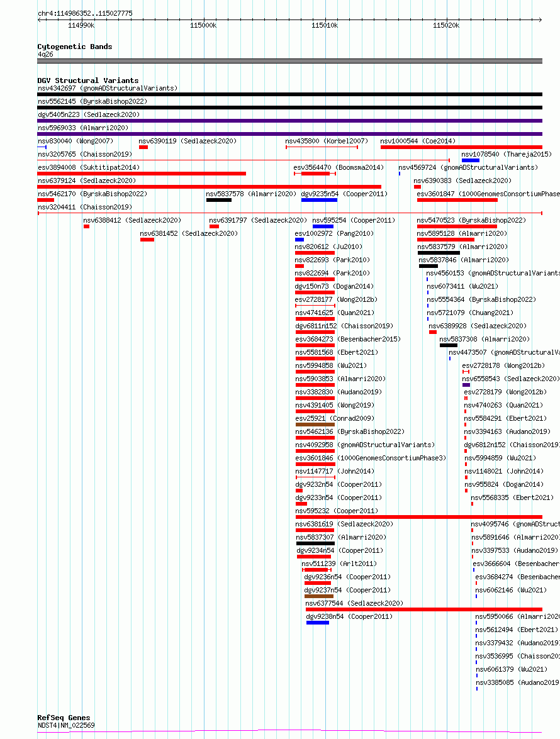Select the nsv5837846 Almarri2020 label

coord(464,260)
